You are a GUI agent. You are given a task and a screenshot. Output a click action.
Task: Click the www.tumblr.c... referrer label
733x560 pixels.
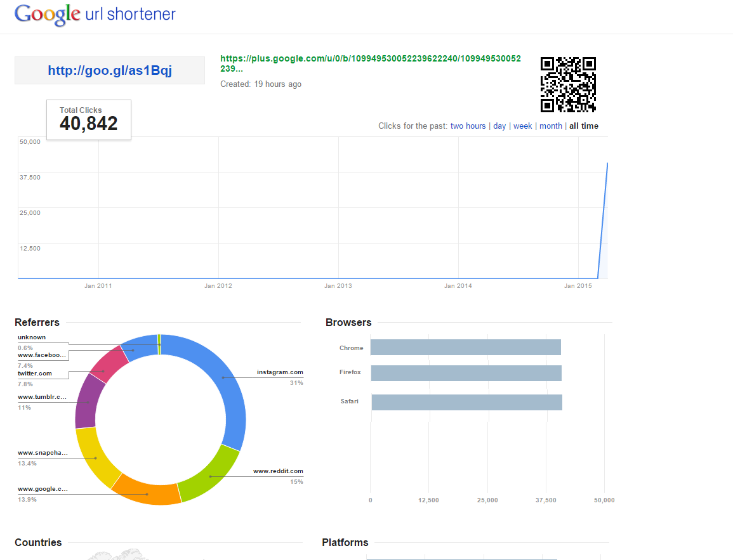42,397
